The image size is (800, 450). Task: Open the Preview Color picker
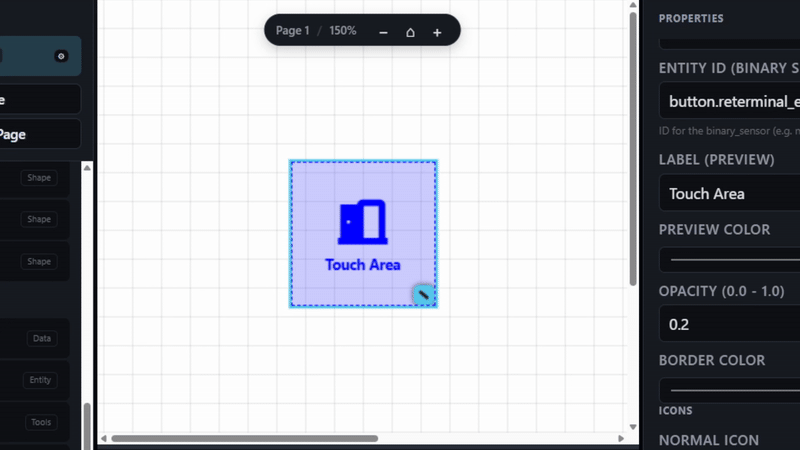730,260
